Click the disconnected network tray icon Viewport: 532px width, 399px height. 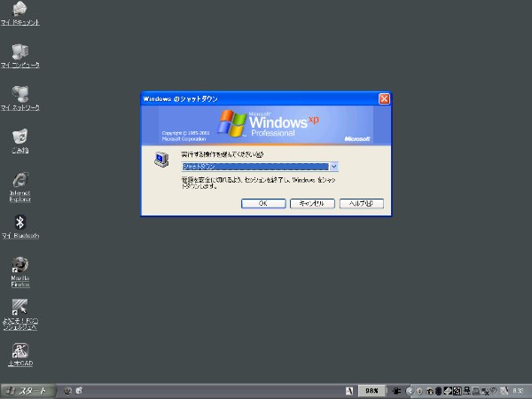click(x=485, y=391)
